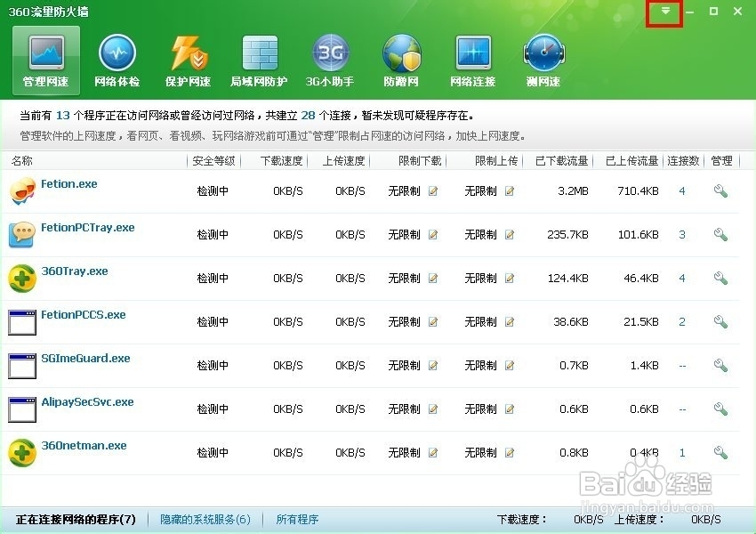The width and height of the screenshot is (756, 534).
Task: Open 局域网防护 LAN protection
Action: coord(259,58)
